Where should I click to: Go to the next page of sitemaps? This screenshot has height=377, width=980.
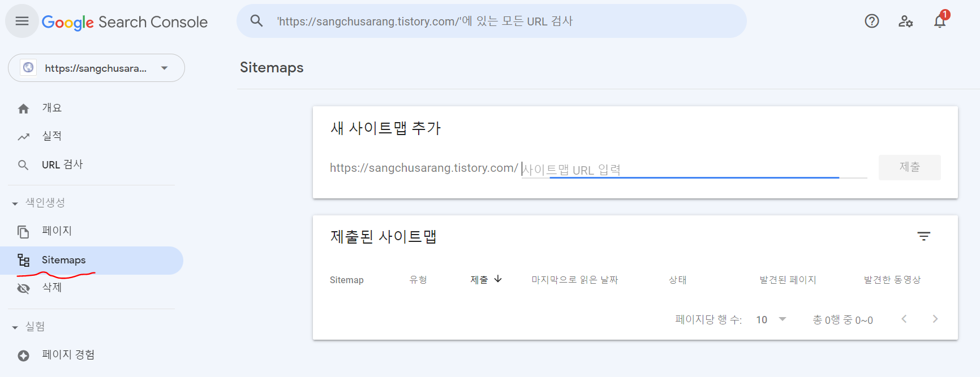(x=935, y=319)
